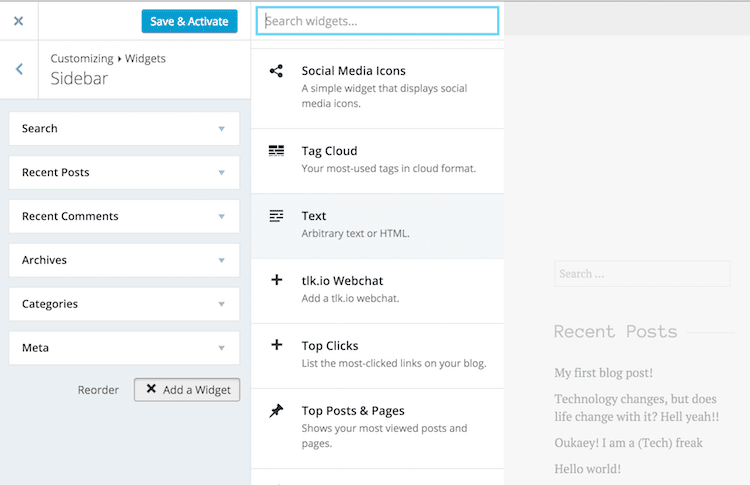Click the Tag Cloud widget icon
The height and width of the screenshot is (485, 750).
276,151
